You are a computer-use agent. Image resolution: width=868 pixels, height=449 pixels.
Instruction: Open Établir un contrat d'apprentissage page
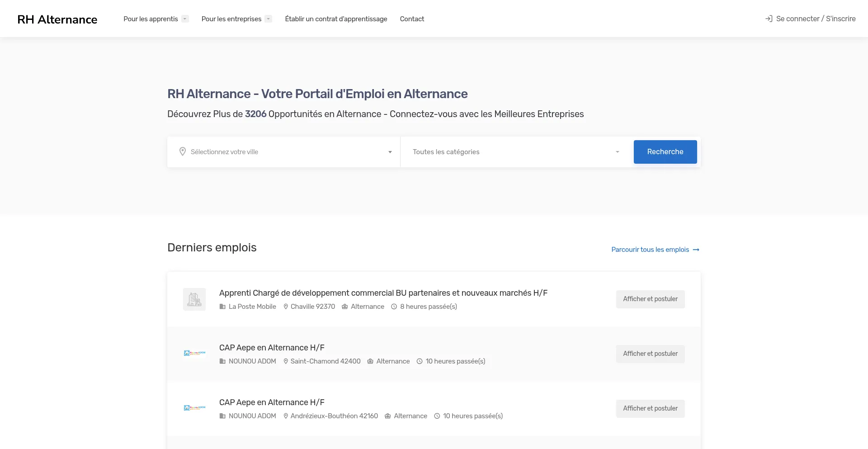click(336, 19)
